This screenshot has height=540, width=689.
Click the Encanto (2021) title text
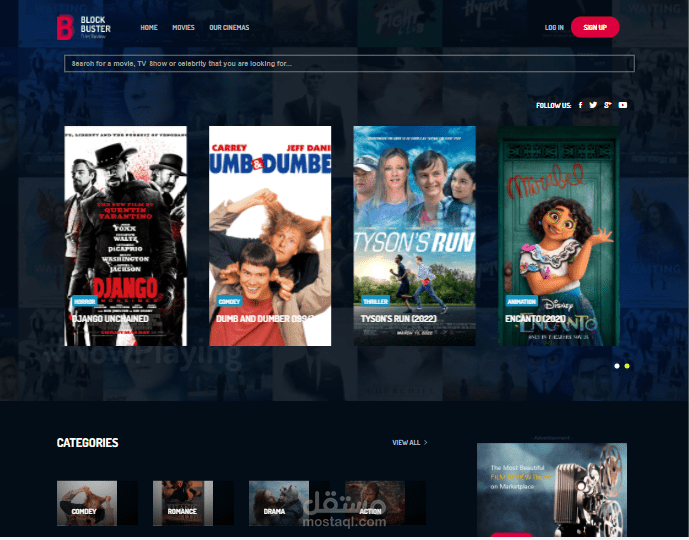coord(536,319)
